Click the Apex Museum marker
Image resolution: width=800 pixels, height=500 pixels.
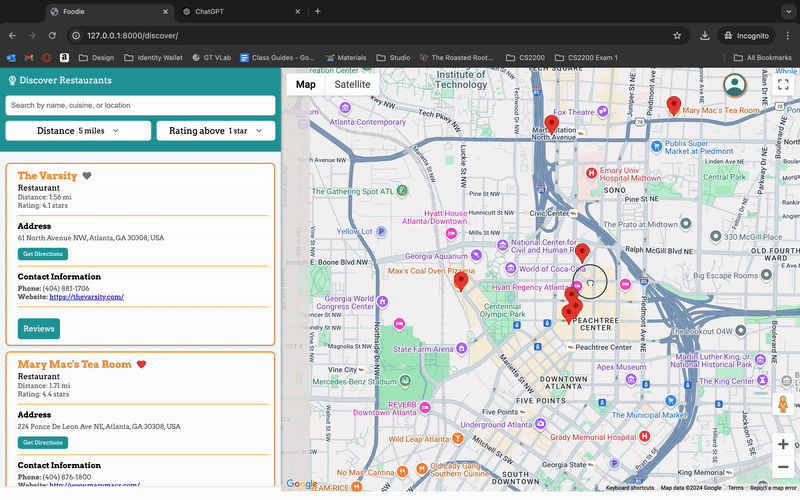[x=631, y=379]
